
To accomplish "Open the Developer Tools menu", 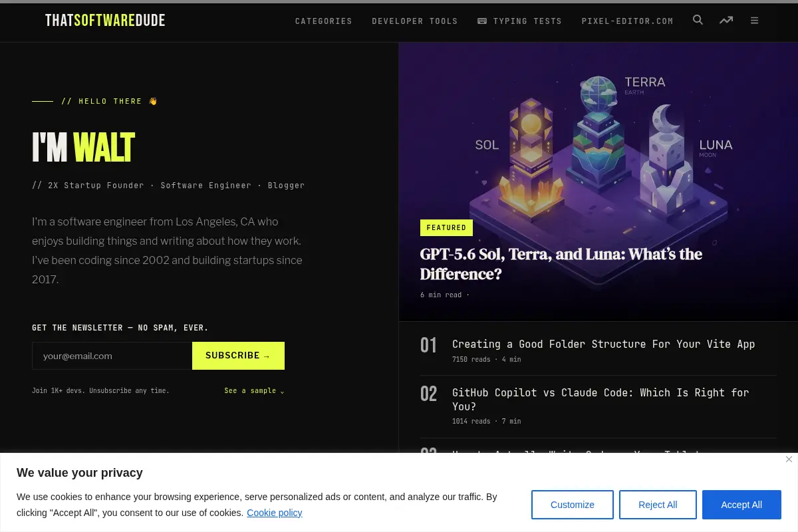I will (415, 21).
